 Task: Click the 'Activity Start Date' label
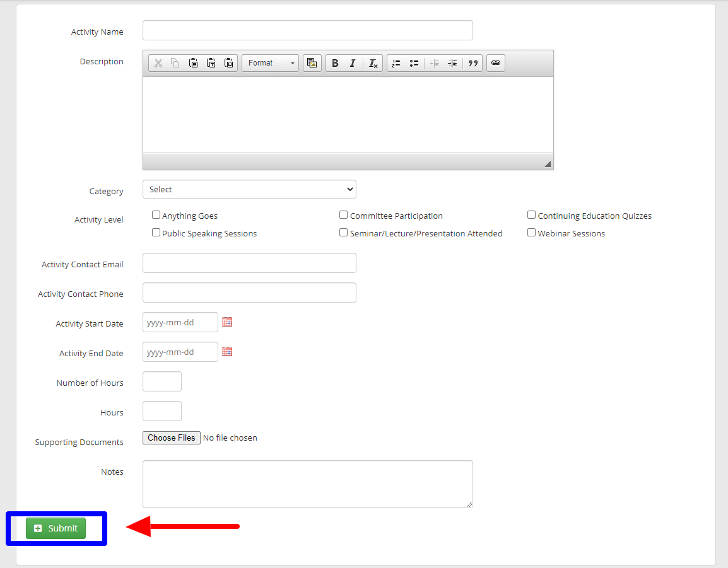(90, 323)
